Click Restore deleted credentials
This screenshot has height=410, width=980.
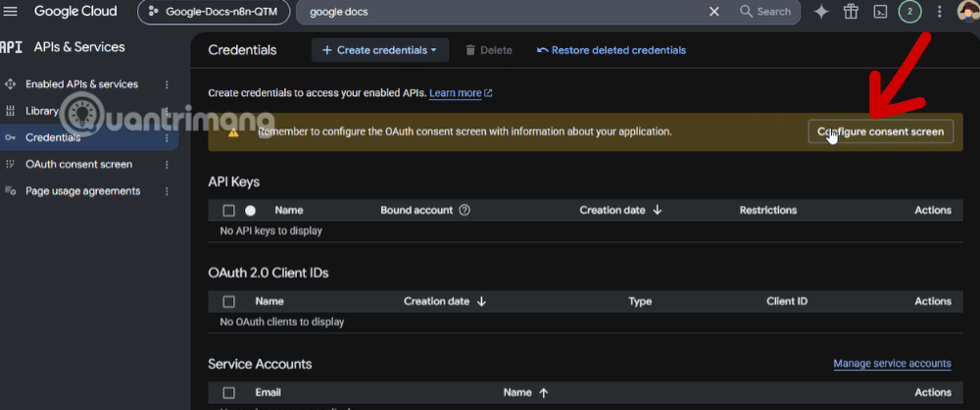[x=612, y=50]
